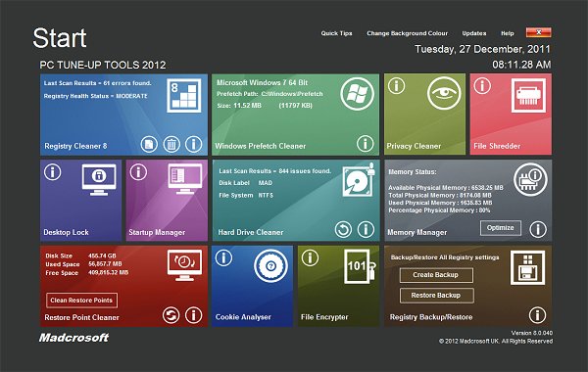The image size is (588, 372).
Task: Click the Desktop Lock label
Action: (66, 232)
